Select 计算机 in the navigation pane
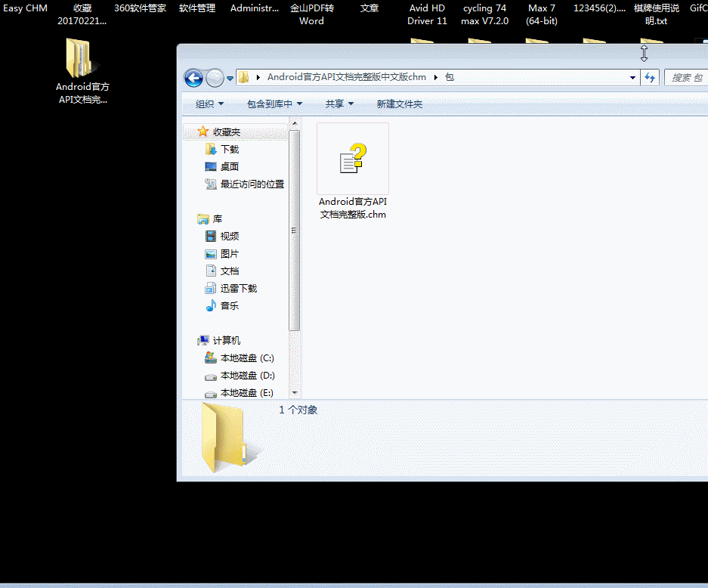The image size is (708, 588). click(227, 341)
